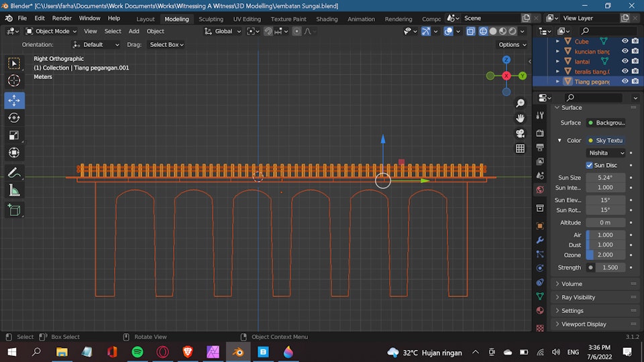Screen dimensions: 644x362
Task: Open the Orientation Default dropdown
Action: (x=96, y=45)
